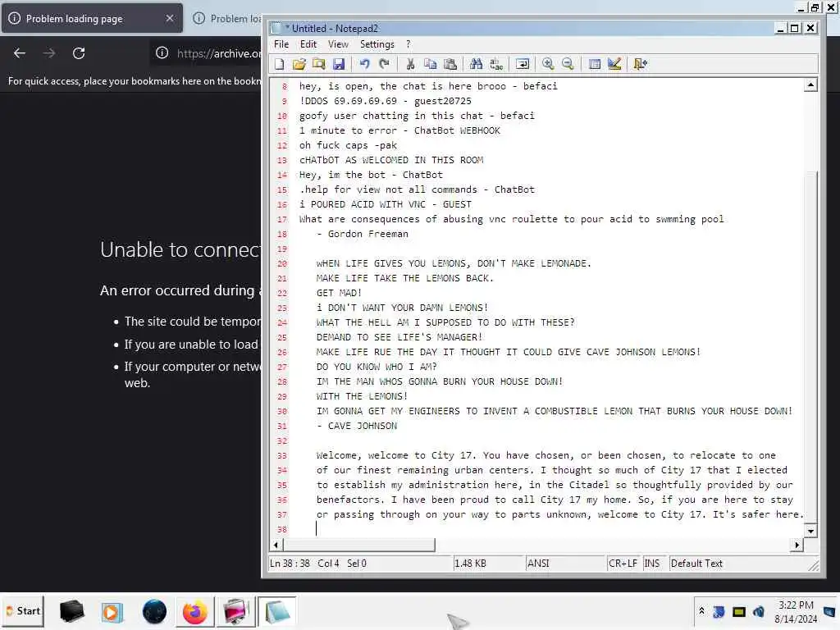Switch to the first Problem loading page tab
840x630 pixels.
(x=92, y=18)
